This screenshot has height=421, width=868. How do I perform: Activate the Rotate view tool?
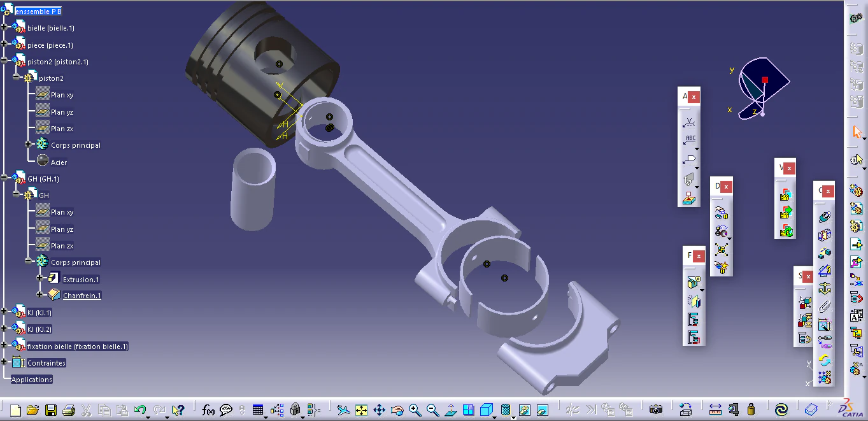pos(396,410)
